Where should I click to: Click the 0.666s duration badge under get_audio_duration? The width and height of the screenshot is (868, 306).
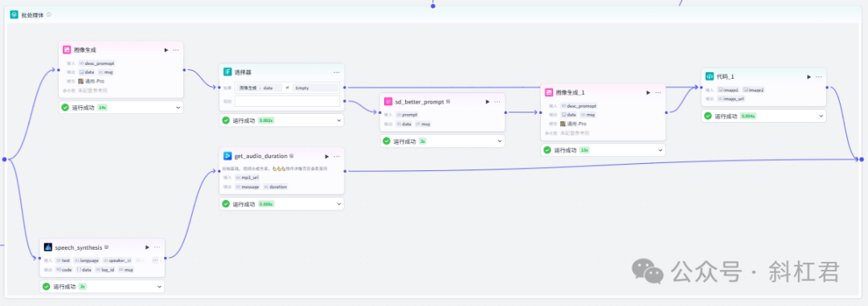[266, 204]
